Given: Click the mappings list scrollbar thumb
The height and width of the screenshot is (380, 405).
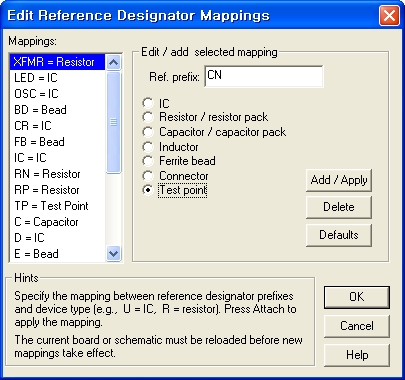Looking at the screenshot, I should (x=113, y=122).
